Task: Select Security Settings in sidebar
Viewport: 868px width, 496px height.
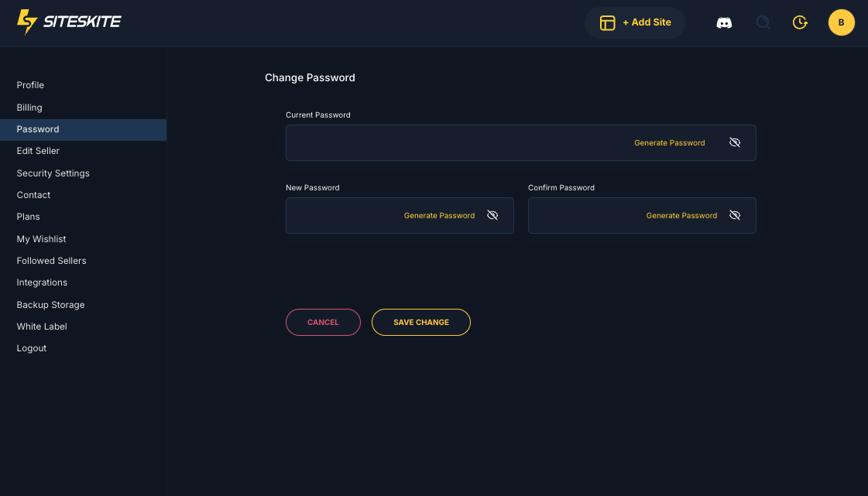Action: [x=53, y=173]
